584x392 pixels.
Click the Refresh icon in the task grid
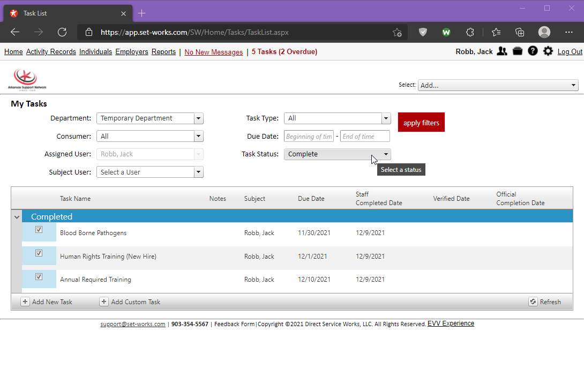click(533, 302)
